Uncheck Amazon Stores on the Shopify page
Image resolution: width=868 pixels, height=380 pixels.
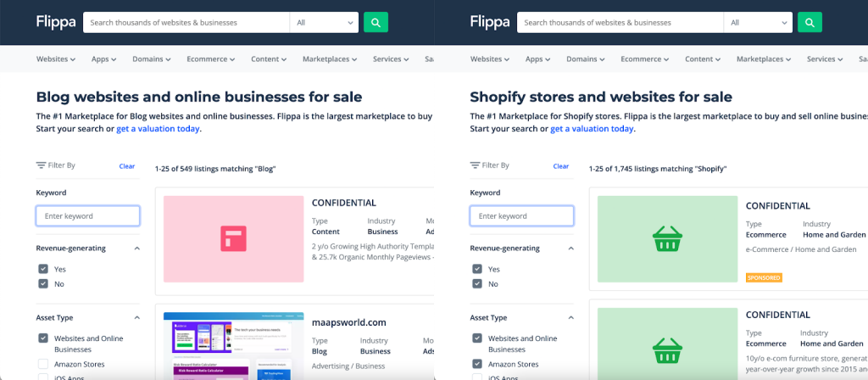[x=477, y=364]
